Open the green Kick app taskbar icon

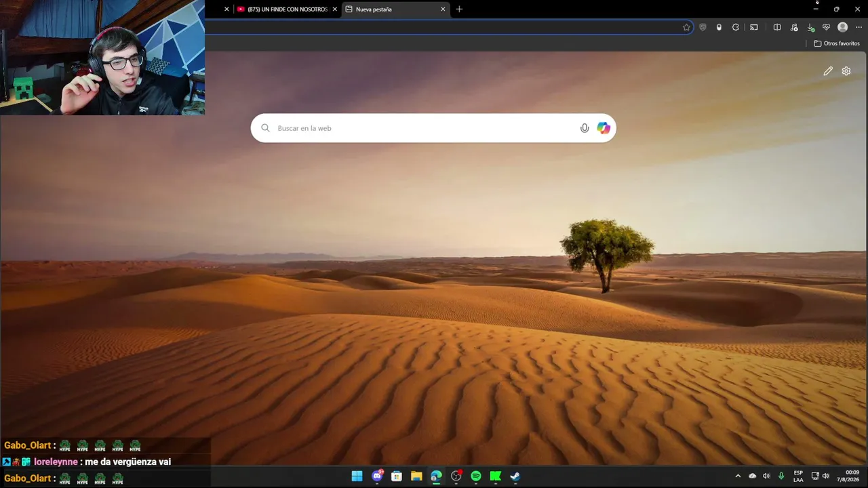pyautogui.click(x=496, y=476)
